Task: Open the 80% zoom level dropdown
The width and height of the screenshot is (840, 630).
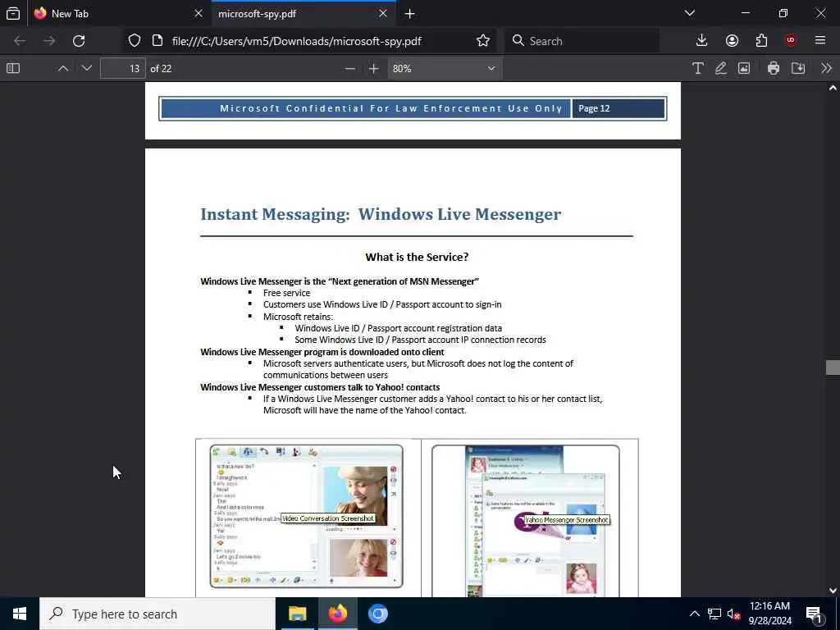Action: [444, 69]
